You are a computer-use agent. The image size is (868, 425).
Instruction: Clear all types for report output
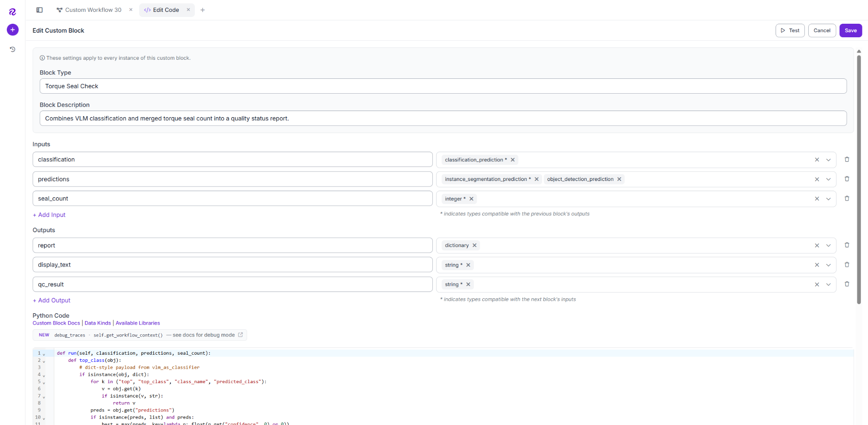(x=817, y=245)
